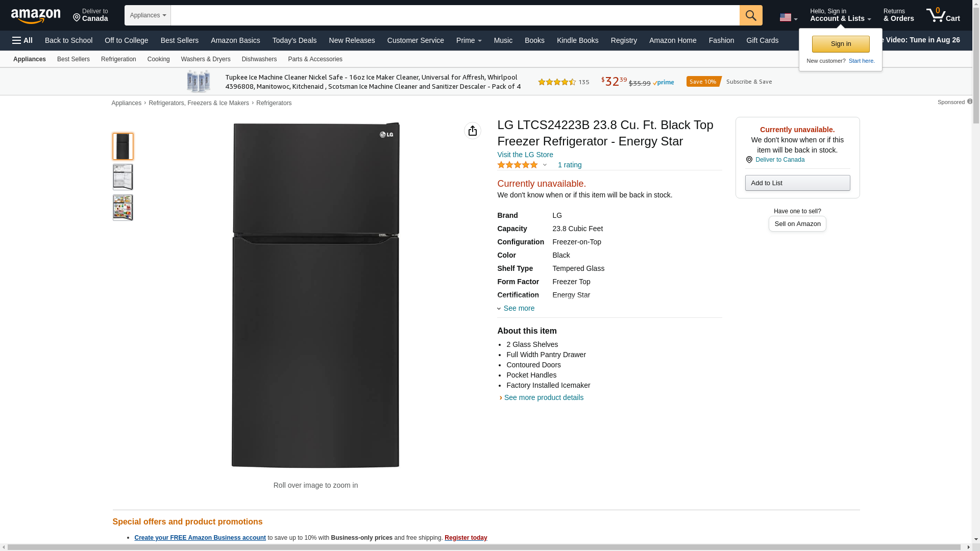The height and width of the screenshot is (551, 980).
Task: Select the Refrigeration subcategory tab
Action: 118,59
